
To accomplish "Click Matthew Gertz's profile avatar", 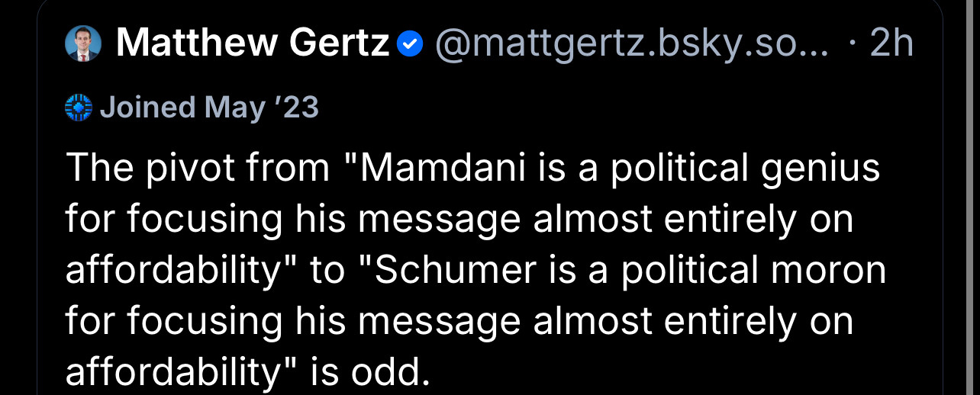I will 83,44.
